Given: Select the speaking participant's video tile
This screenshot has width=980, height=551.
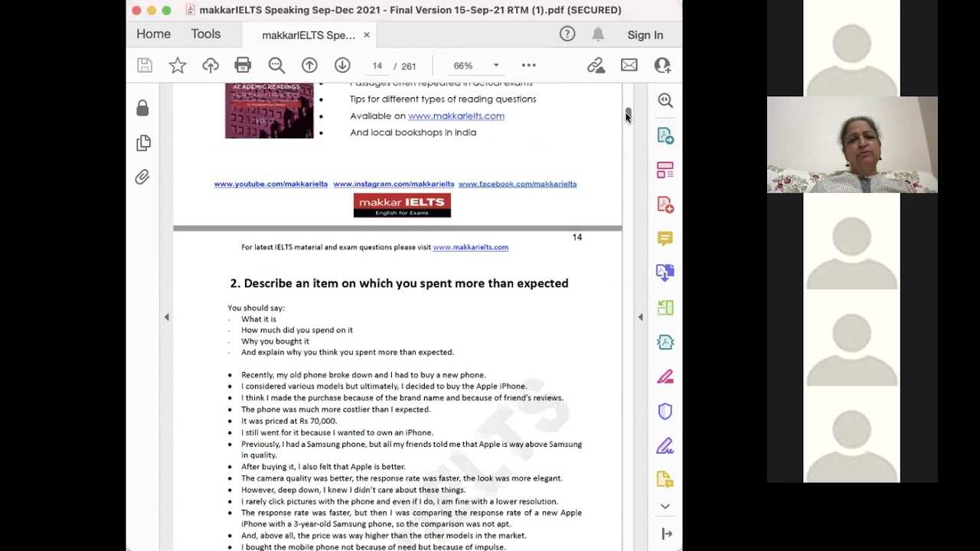Looking at the screenshot, I should pyautogui.click(x=852, y=145).
